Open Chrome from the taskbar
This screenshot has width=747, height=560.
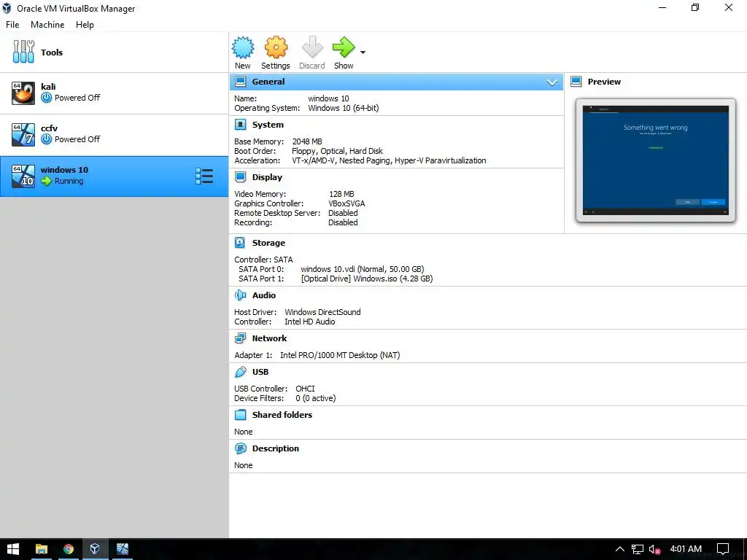click(68, 549)
